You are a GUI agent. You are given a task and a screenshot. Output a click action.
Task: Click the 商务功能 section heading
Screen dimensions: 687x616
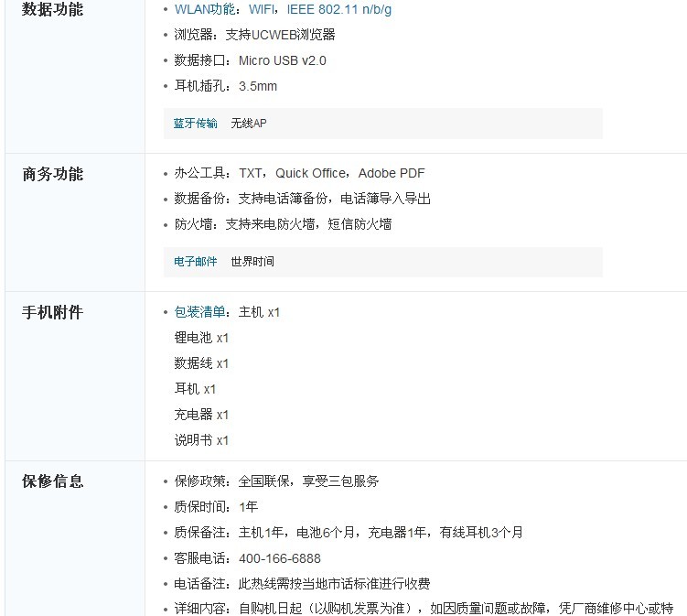[52, 174]
